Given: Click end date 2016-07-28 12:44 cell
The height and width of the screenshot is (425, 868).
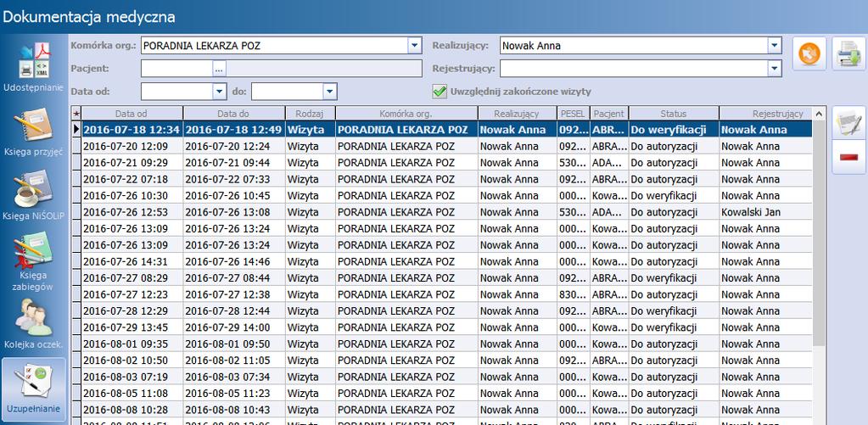Looking at the screenshot, I should [x=233, y=311].
